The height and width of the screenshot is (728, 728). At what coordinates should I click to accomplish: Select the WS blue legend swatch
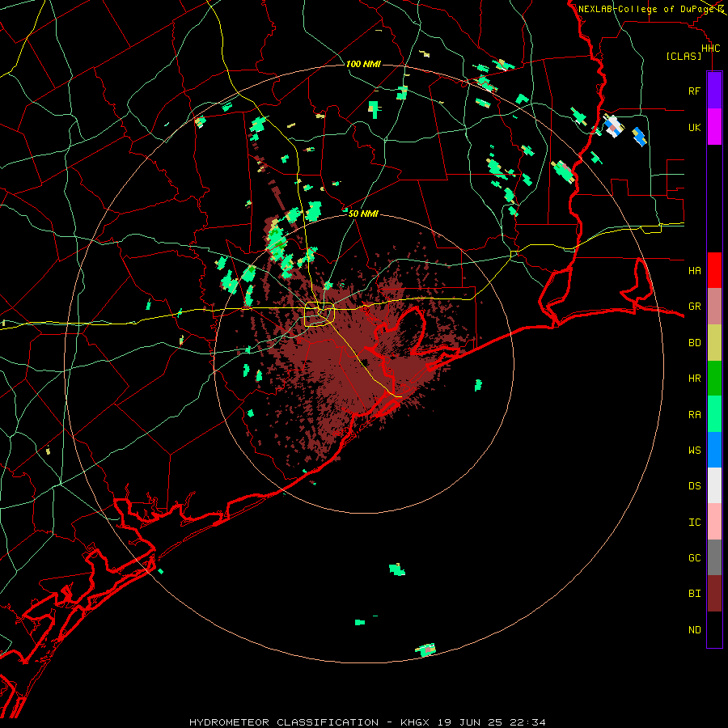tap(714, 450)
